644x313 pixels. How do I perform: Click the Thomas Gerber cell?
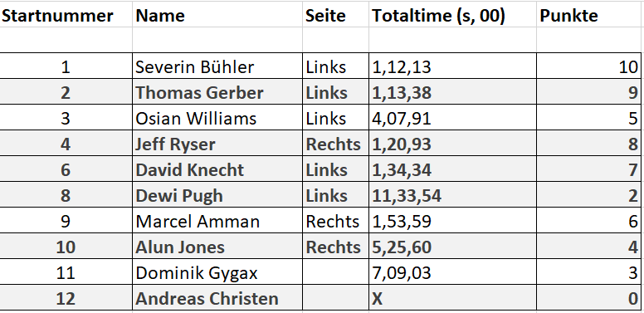pos(217,91)
